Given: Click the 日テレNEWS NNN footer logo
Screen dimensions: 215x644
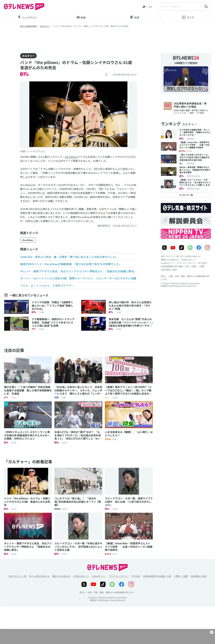Looking at the screenshot, I should point(107,567).
